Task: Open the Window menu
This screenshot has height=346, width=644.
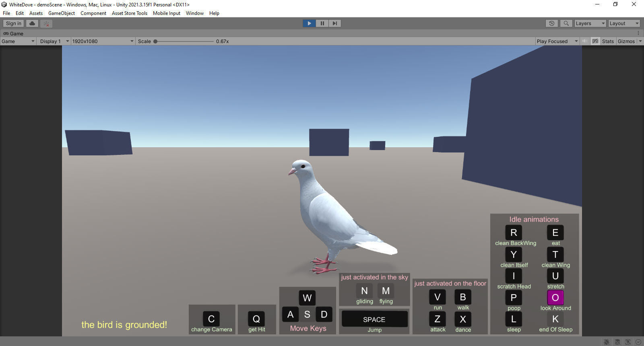Action: coord(195,13)
